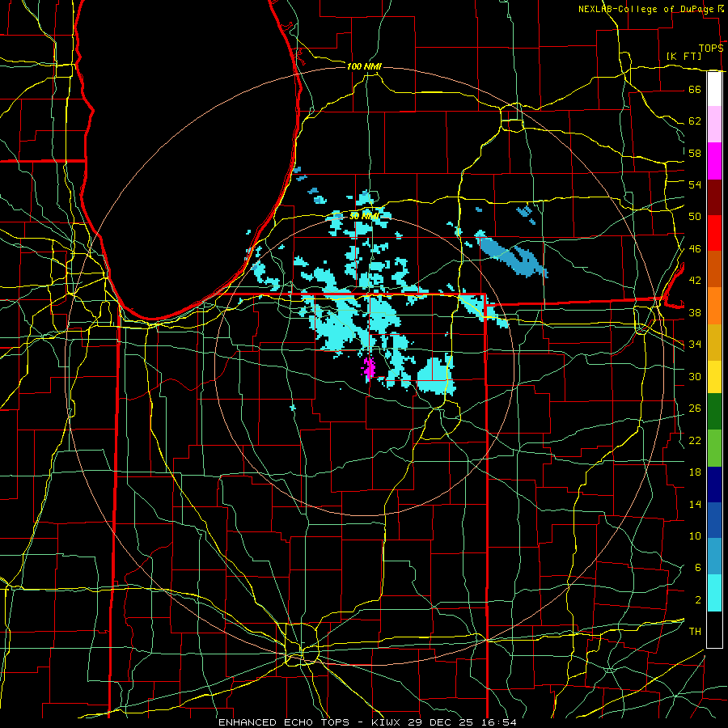Image resolution: width=728 pixels, height=728 pixels.
Task: Pick the light steel-blue legend segment
Action: click(714, 557)
